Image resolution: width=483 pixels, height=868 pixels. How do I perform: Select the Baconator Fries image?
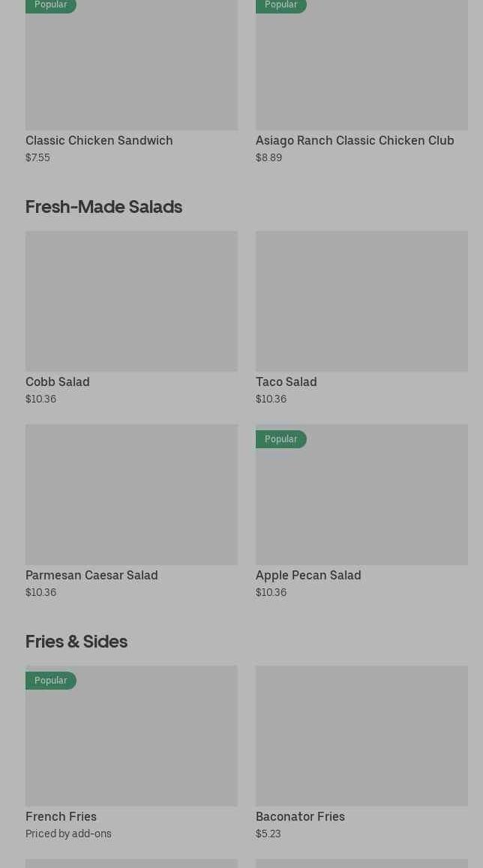[361, 735]
